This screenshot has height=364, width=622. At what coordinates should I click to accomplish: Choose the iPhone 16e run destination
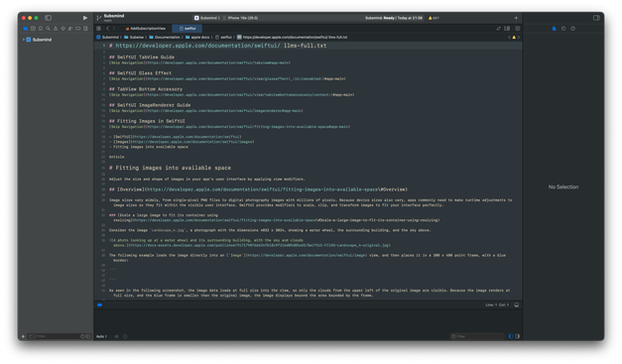coord(240,18)
